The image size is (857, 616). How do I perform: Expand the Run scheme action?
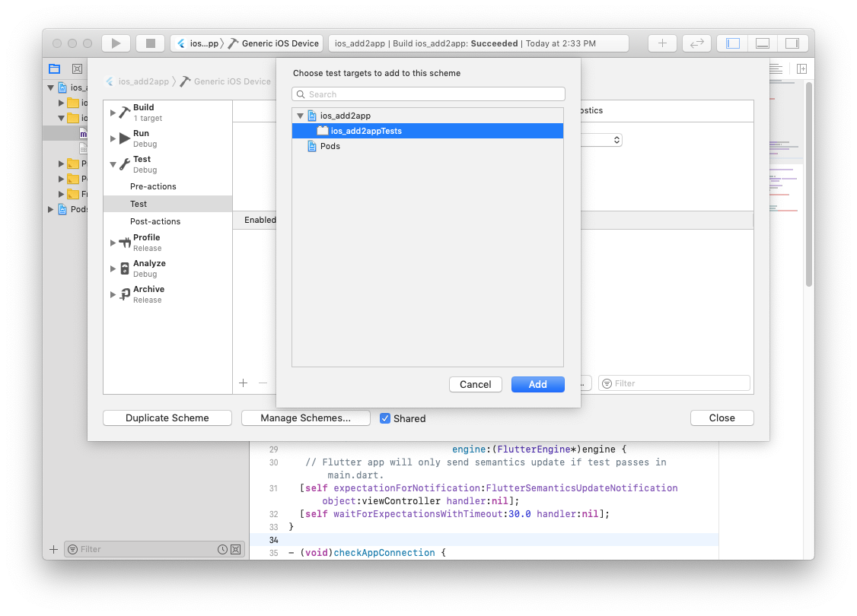[x=113, y=138]
